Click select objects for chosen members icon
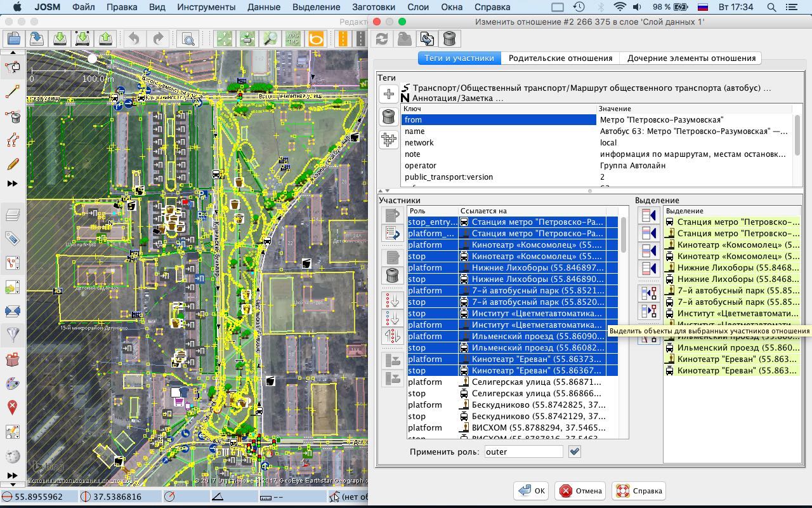 [648, 311]
